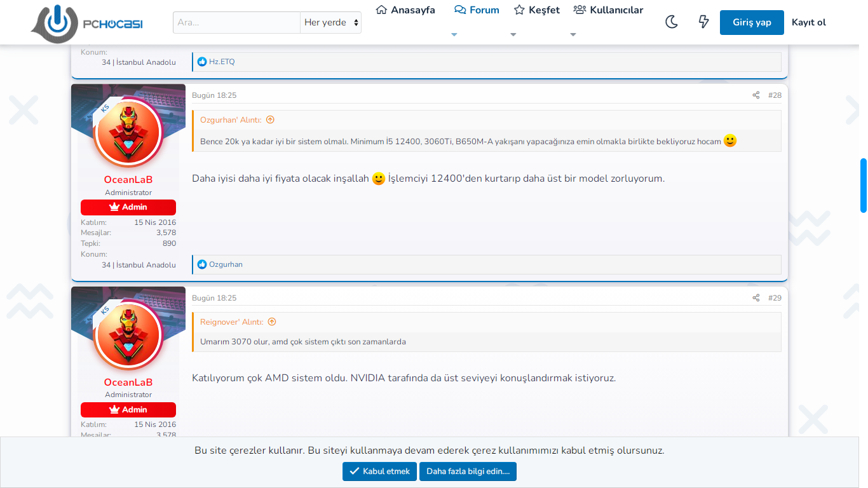Click the page scrollbar thumb
The width and height of the screenshot is (868, 488).
(x=864, y=186)
